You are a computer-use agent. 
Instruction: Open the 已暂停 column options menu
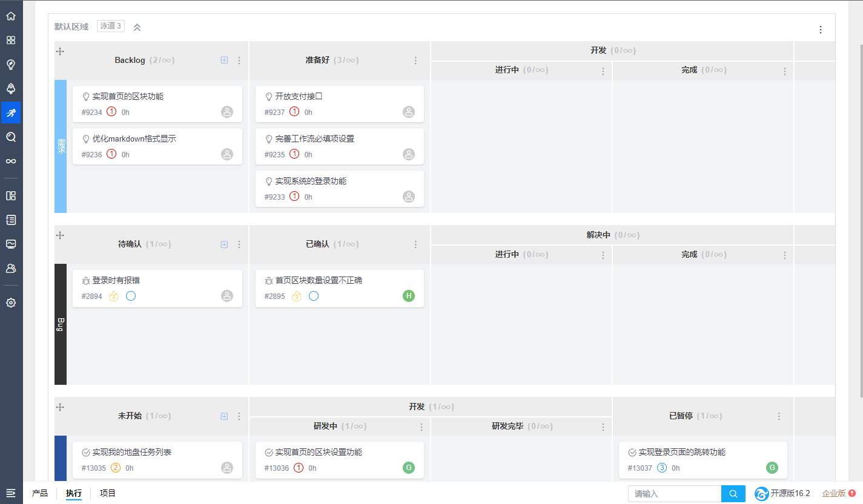coord(779,416)
